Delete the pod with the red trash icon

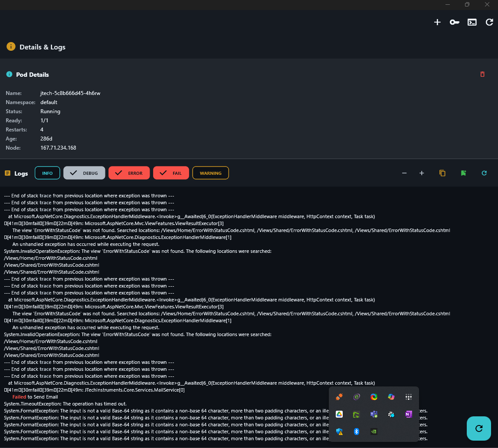pos(482,74)
